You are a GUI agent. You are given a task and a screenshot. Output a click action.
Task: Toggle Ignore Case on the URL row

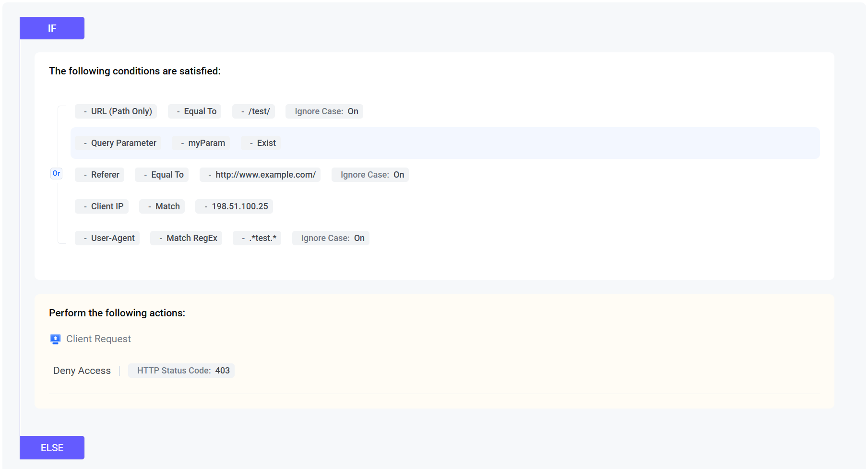[324, 111]
